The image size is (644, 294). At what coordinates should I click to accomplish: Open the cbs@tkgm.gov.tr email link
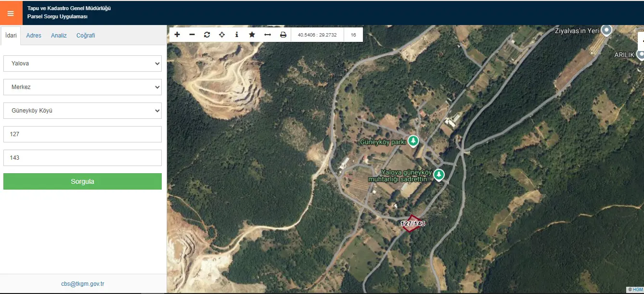pos(83,284)
